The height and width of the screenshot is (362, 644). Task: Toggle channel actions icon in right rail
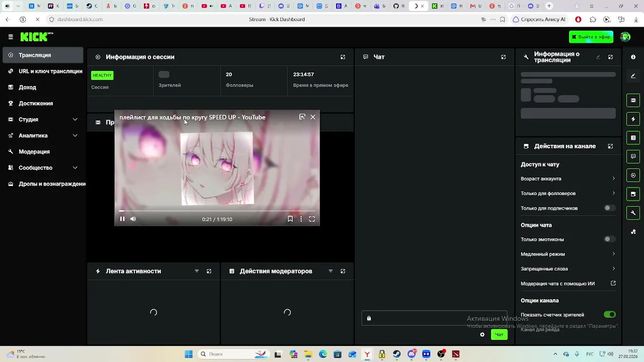[x=633, y=194]
